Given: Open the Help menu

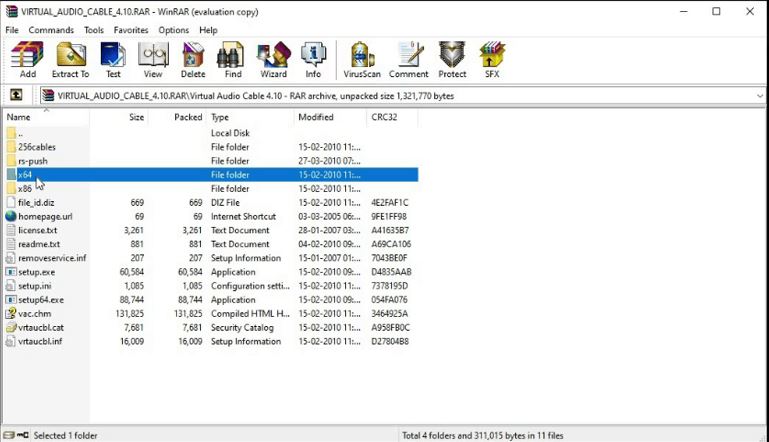Looking at the screenshot, I should tap(208, 30).
